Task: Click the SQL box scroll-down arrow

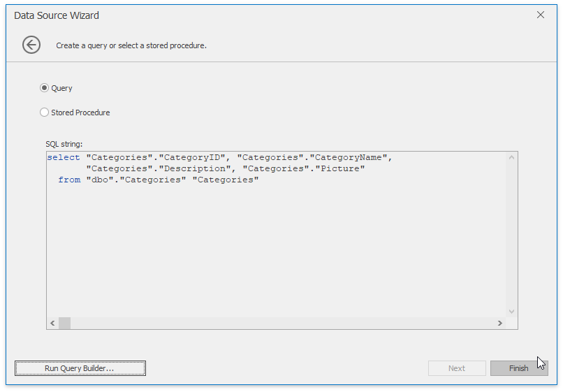Action: [511, 312]
